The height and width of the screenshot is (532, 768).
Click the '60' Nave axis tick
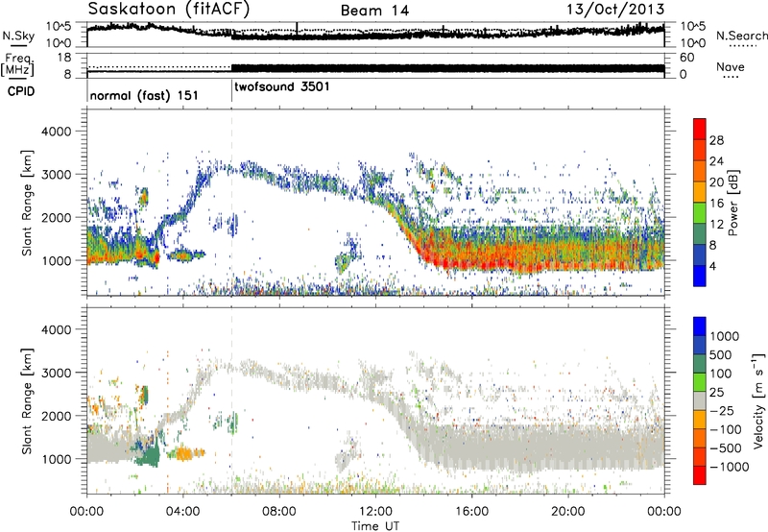[687, 58]
